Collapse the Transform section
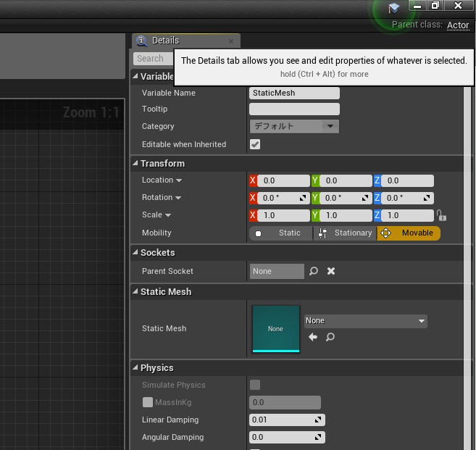The image size is (476, 450). [135, 163]
